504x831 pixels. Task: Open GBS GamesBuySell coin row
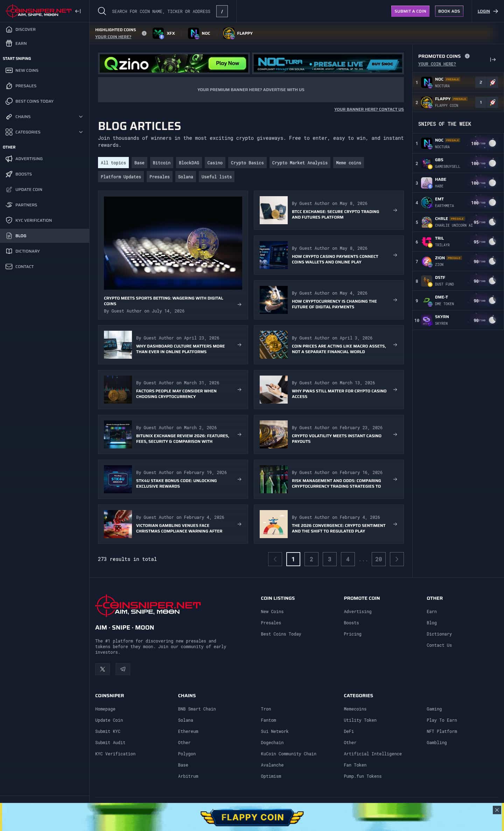click(x=458, y=163)
